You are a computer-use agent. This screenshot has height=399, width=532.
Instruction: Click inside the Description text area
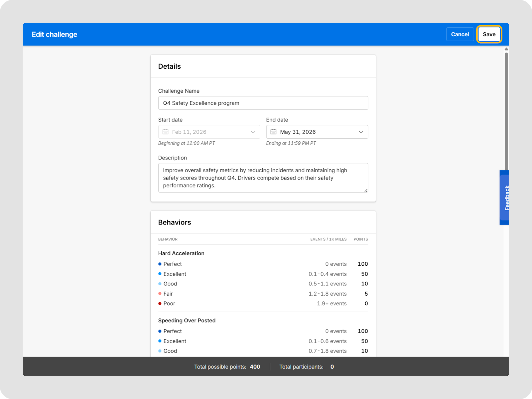(x=263, y=178)
